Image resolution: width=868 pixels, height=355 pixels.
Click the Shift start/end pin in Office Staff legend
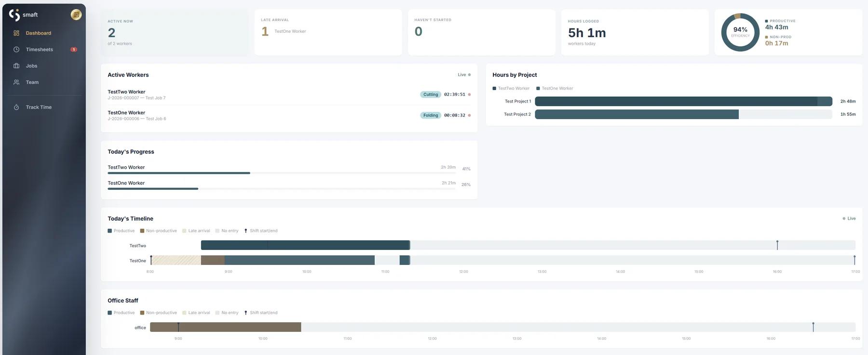click(246, 313)
